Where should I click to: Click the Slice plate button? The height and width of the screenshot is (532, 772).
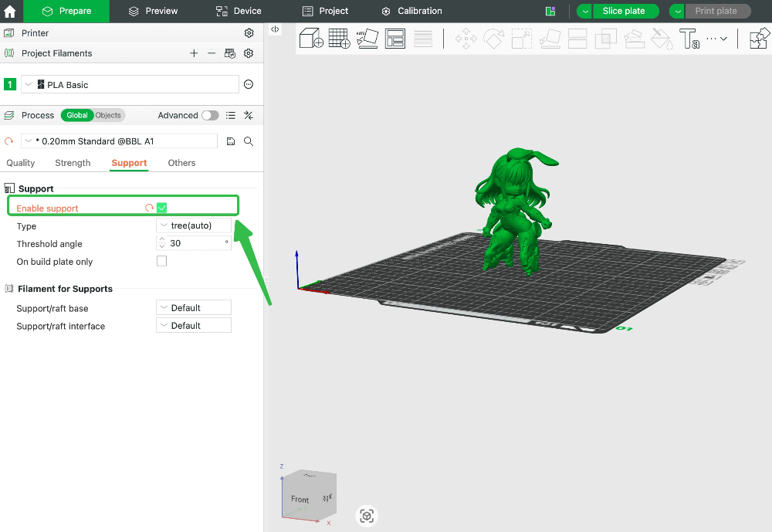click(625, 11)
